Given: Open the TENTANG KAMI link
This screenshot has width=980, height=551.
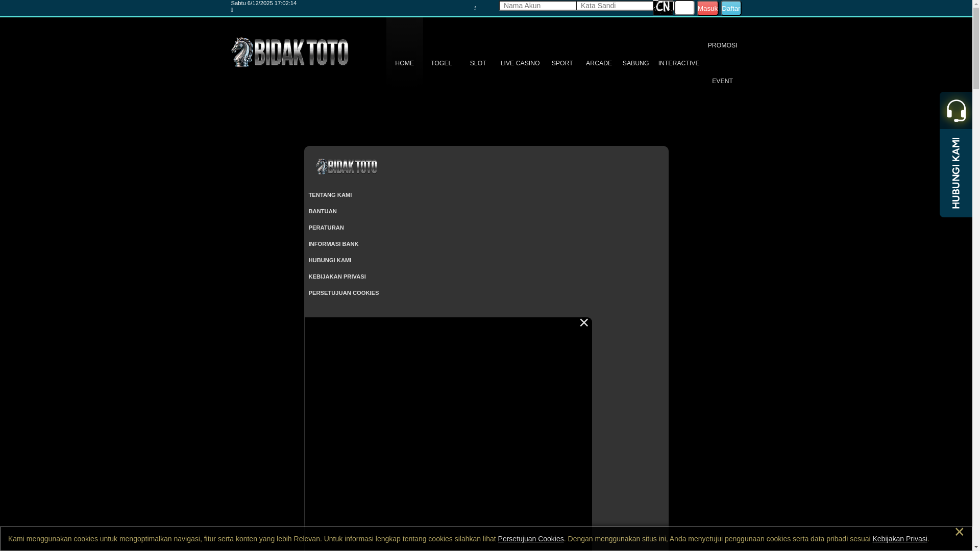Looking at the screenshot, I should (330, 195).
